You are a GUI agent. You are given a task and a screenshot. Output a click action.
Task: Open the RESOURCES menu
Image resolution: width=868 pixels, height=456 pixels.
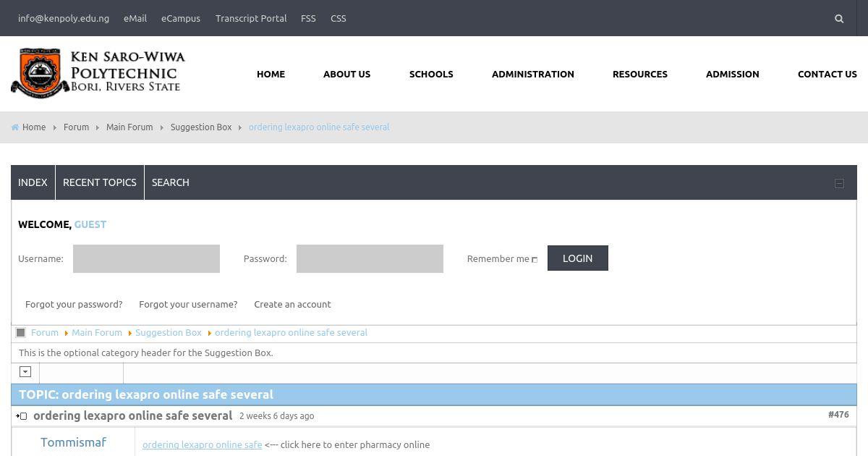click(640, 74)
